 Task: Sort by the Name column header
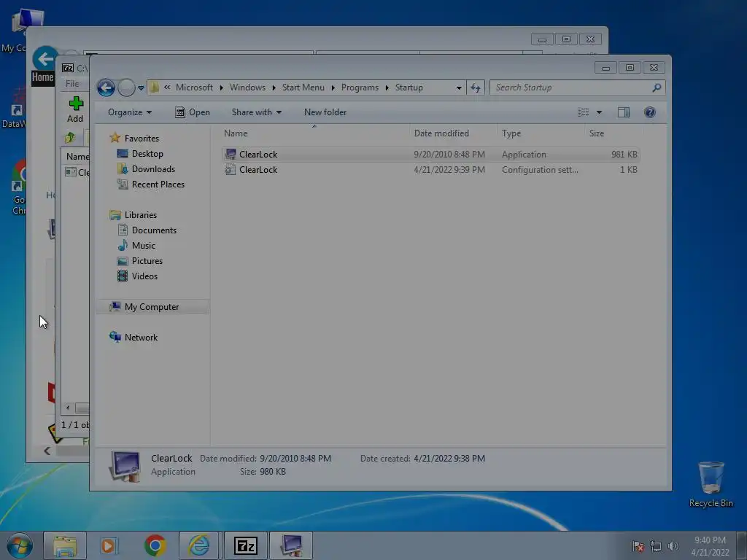tap(314, 133)
